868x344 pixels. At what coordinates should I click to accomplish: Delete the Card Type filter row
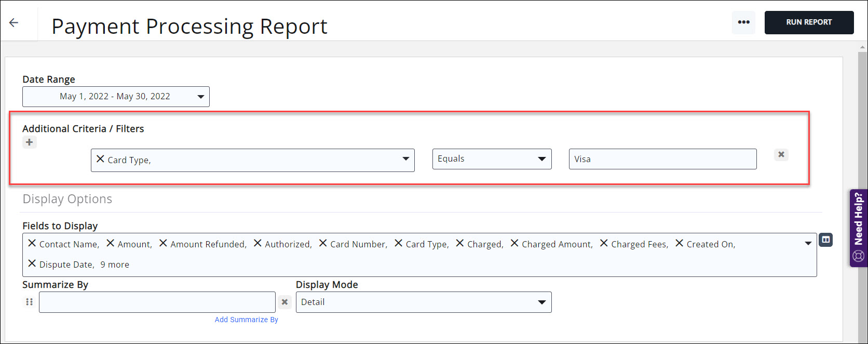pos(781,154)
